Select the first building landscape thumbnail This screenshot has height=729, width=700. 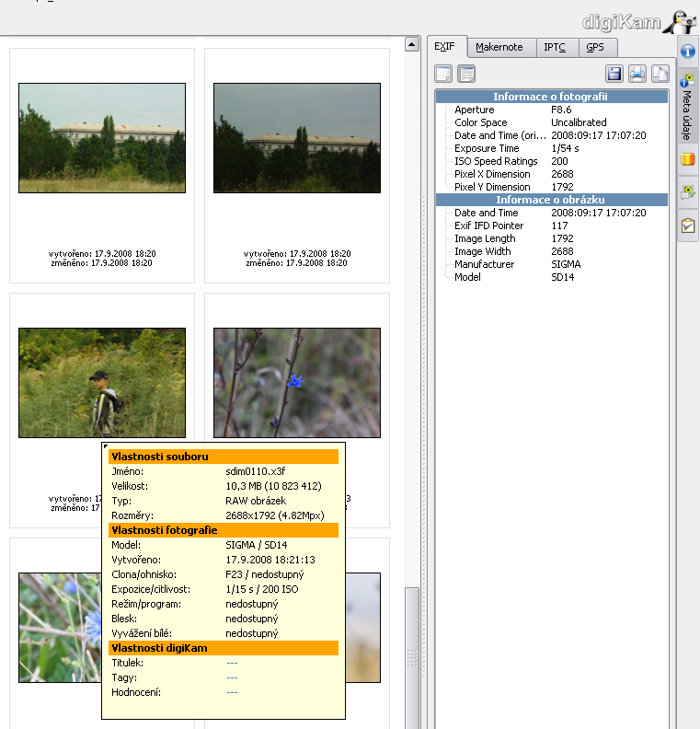click(x=102, y=138)
